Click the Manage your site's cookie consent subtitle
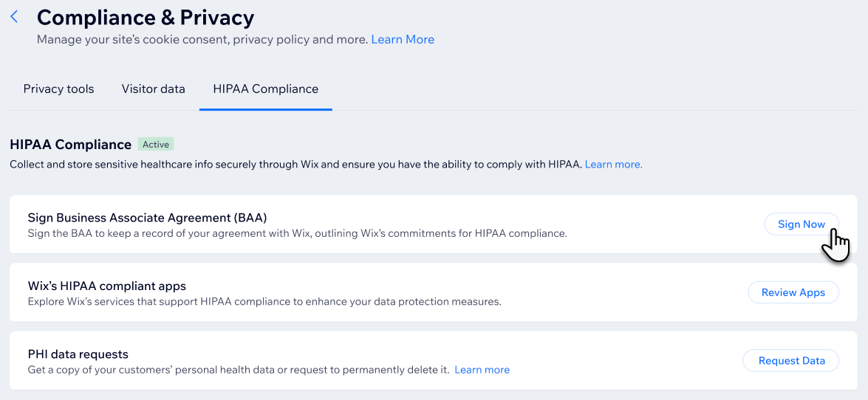Image resolution: width=868 pixels, height=400 pixels. (202, 39)
